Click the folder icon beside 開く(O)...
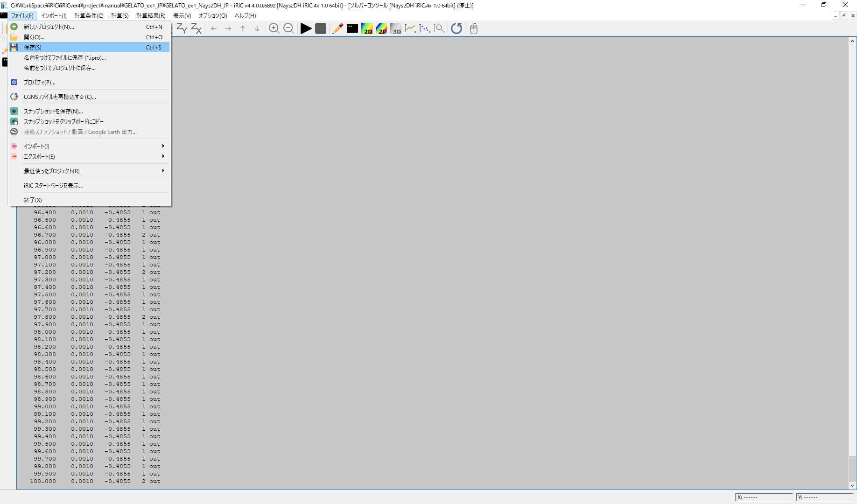 pos(14,37)
